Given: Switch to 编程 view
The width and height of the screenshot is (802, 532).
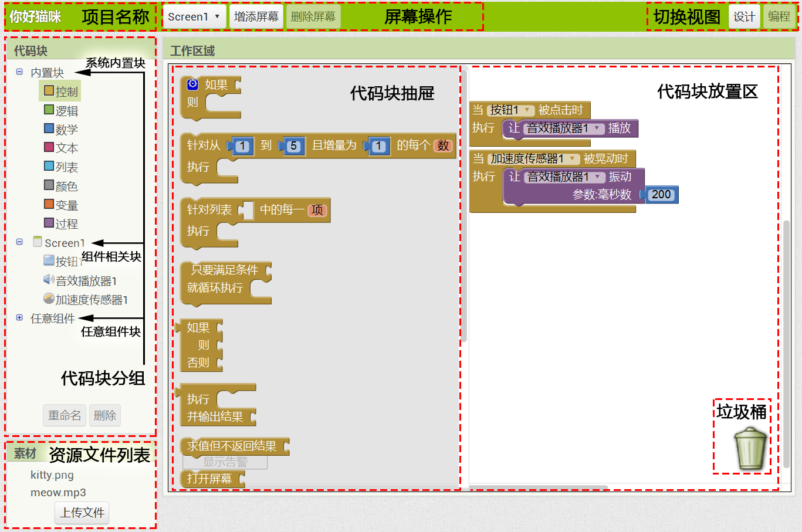Looking at the screenshot, I should click(779, 17).
